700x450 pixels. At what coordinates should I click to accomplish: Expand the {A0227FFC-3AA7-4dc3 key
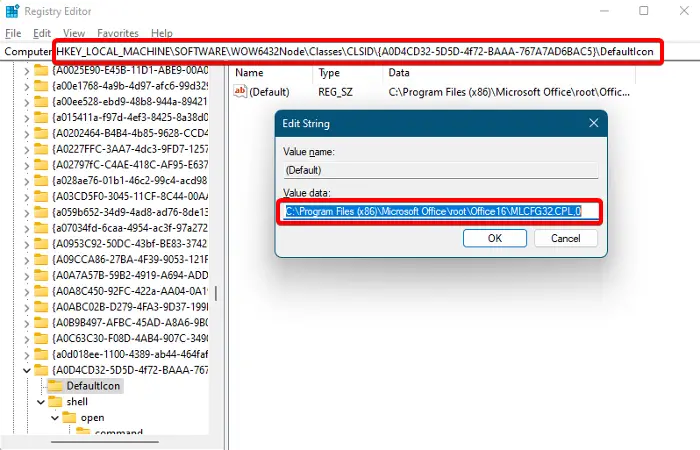click(26, 150)
